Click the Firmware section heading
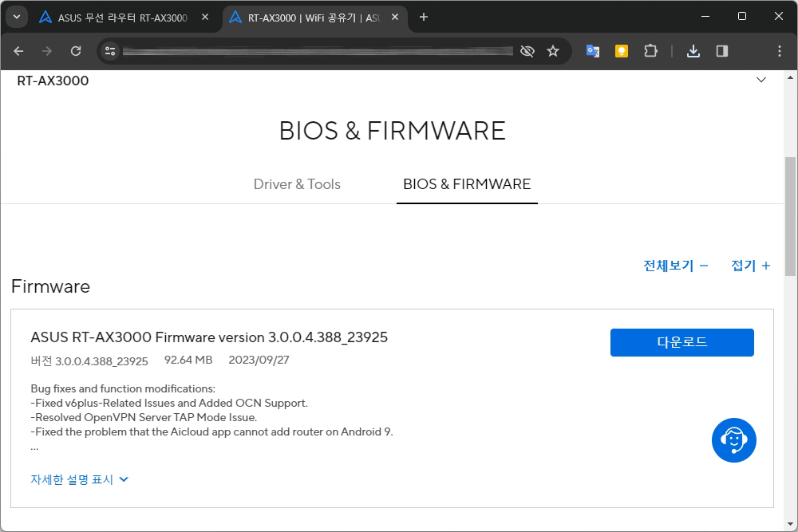Screen dimensions: 798x532 [50, 286]
